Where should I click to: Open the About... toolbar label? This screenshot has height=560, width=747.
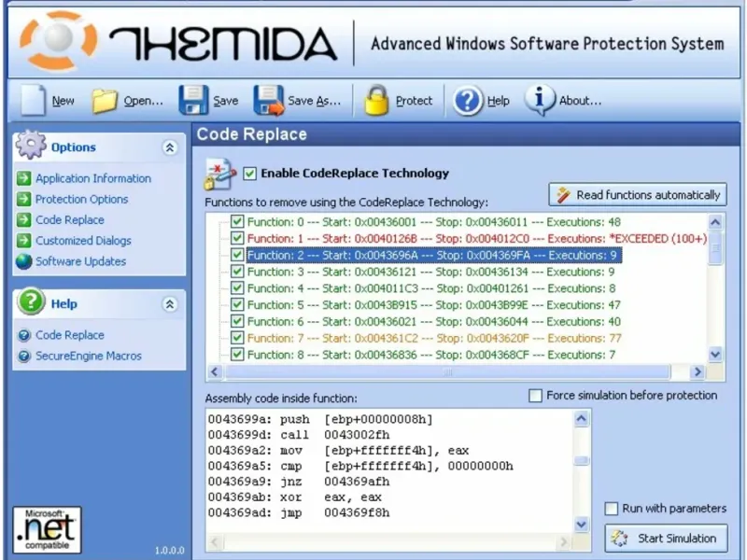pyautogui.click(x=580, y=101)
